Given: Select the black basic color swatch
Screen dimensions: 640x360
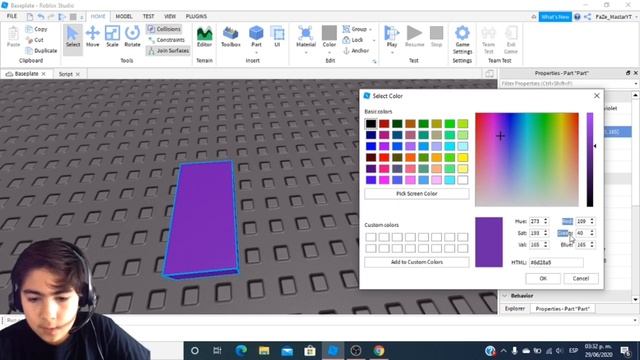Looking at the screenshot, I should 371,124.
